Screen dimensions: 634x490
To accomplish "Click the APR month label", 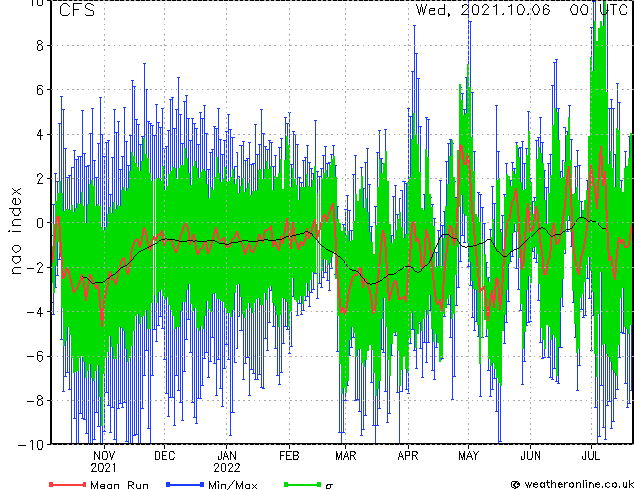I will coord(408,456).
